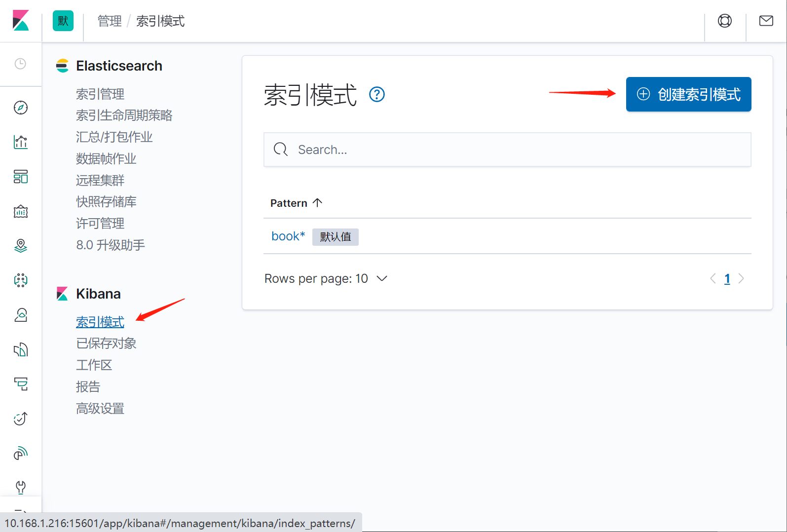This screenshot has height=532, width=787.
Task: Click the Kibana logo at top left
Action: pos(21,21)
